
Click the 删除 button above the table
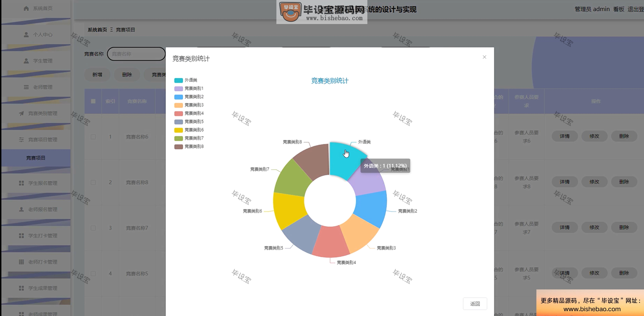[127, 75]
